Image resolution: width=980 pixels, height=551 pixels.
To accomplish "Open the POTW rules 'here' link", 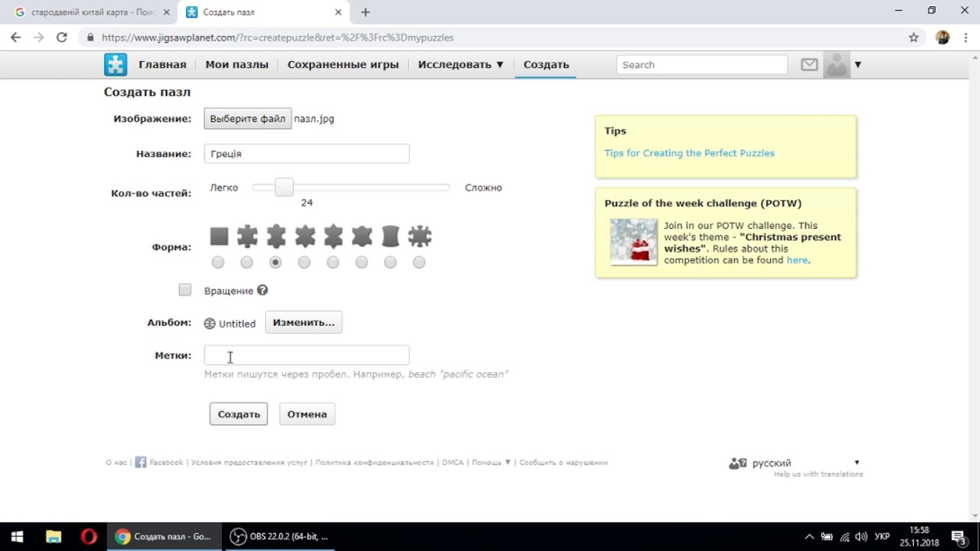I will click(x=797, y=260).
